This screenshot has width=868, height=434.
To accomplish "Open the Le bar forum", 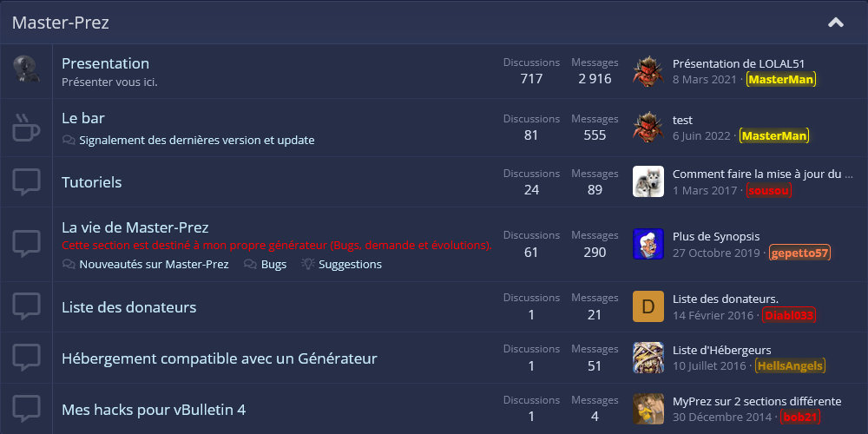I will [x=83, y=118].
